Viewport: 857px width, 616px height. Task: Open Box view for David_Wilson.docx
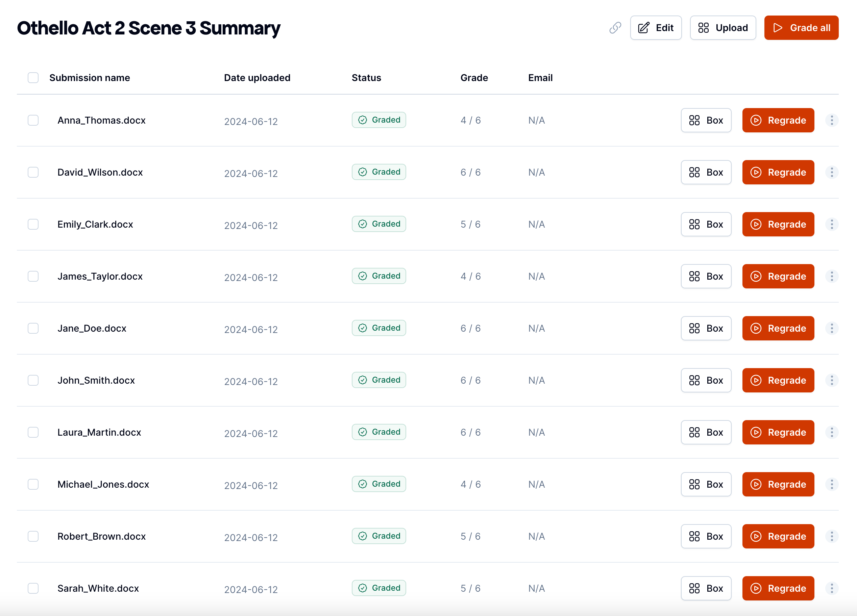[x=706, y=172]
